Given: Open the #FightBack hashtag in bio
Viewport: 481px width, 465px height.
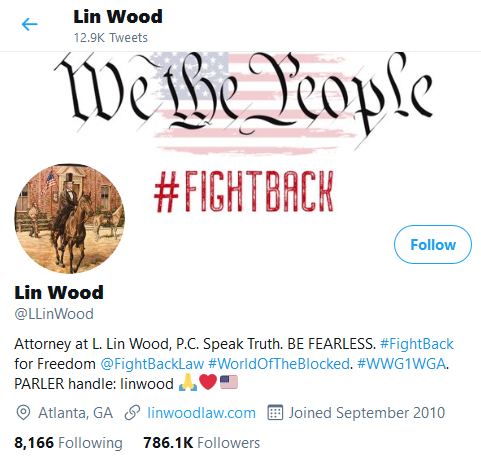Looking at the screenshot, I should [x=417, y=344].
